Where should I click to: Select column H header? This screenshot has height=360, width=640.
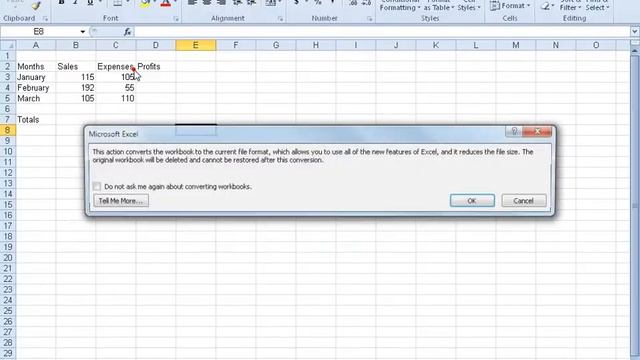point(316,45)
